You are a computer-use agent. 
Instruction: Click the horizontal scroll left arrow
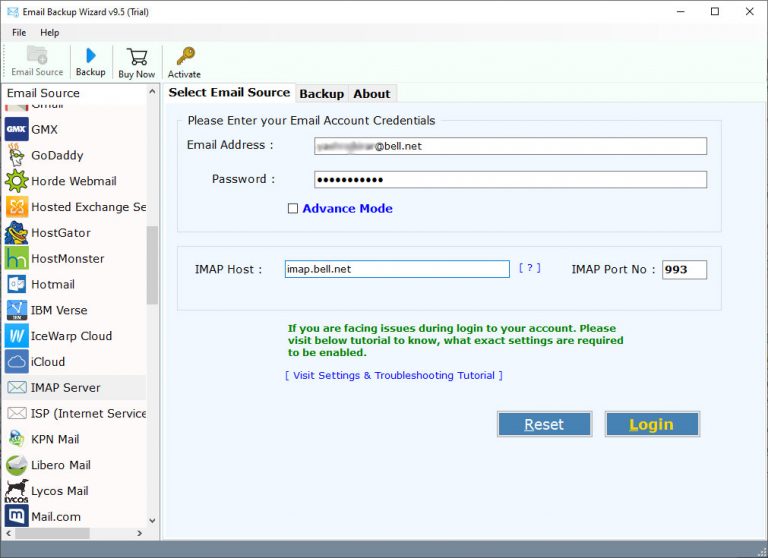tap(8, 533)
